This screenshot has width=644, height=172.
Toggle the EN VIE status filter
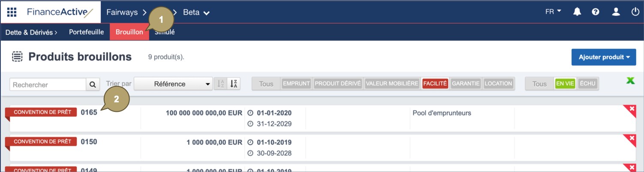coord(565,84)
